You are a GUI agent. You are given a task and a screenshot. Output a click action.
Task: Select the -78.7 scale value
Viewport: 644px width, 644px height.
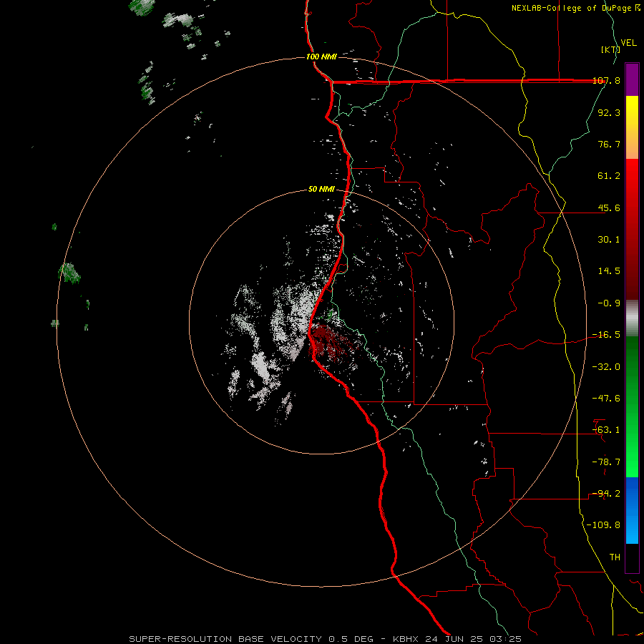pyautogui.click(x=606, y=462)
